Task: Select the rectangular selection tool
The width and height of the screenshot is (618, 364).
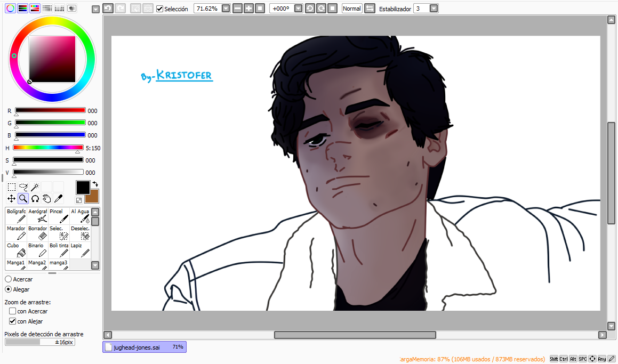Action: (11, 187)
